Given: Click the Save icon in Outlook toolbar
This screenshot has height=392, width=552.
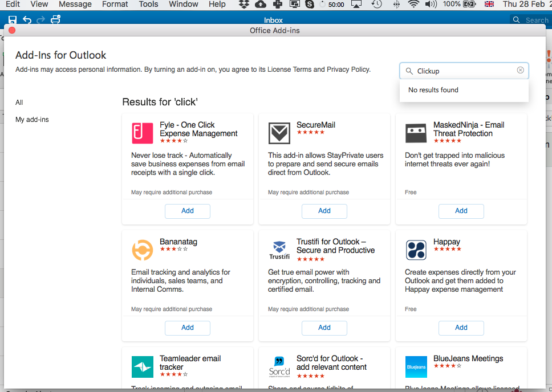Looking at the screenshot, I should [x=13, y=19].
